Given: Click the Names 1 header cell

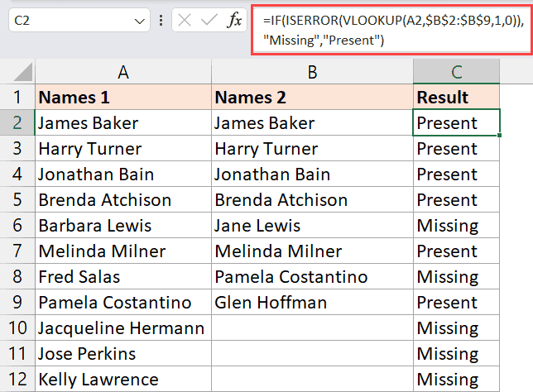Looking at the screenshot, I should tap(122, 98).
